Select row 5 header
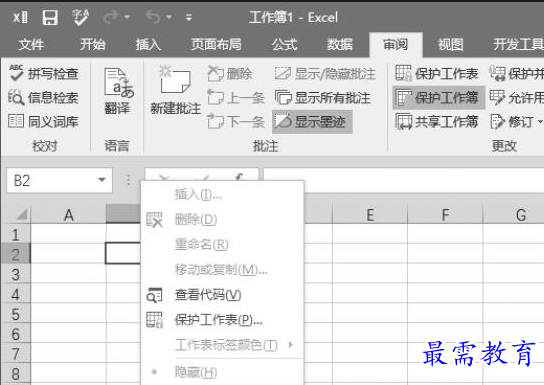This screenshot has height=385, width=544. (x=16, y=314)
